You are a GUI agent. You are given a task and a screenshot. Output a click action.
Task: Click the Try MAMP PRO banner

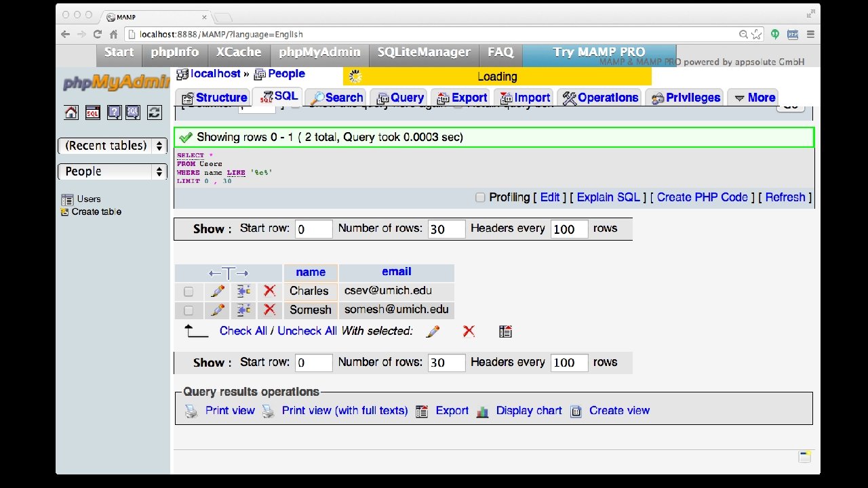599,52
